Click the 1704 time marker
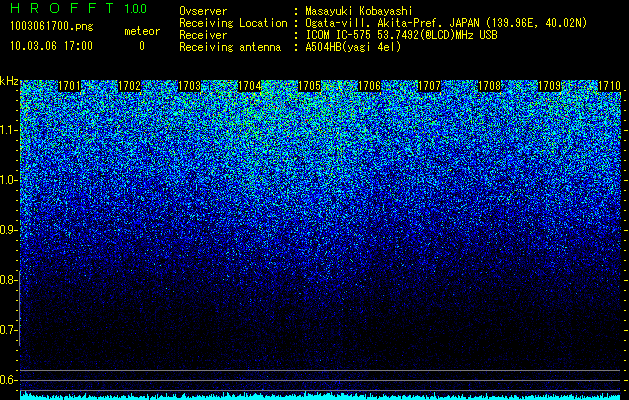The height and width of the screenshot is (400, 629). (x=250, y=86)
